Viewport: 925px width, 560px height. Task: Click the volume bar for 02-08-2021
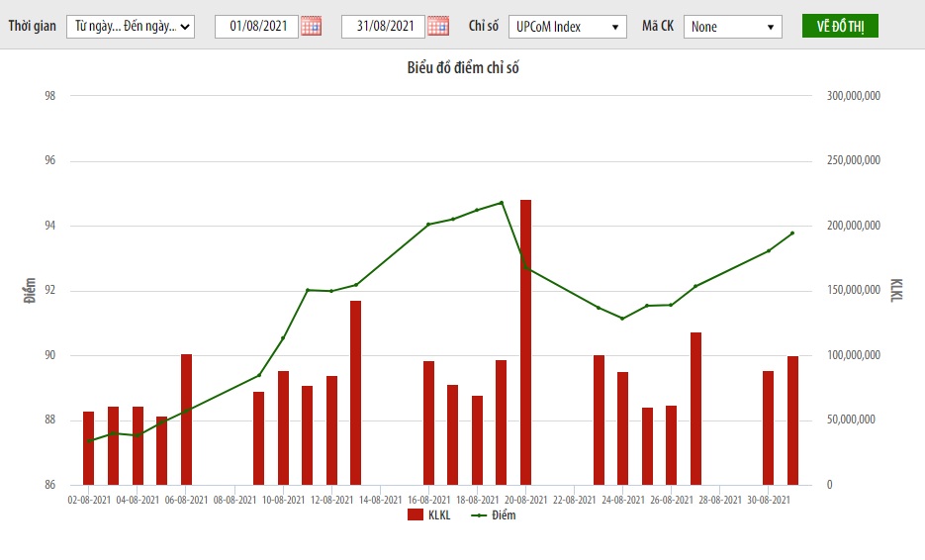[x=88, y=448]
